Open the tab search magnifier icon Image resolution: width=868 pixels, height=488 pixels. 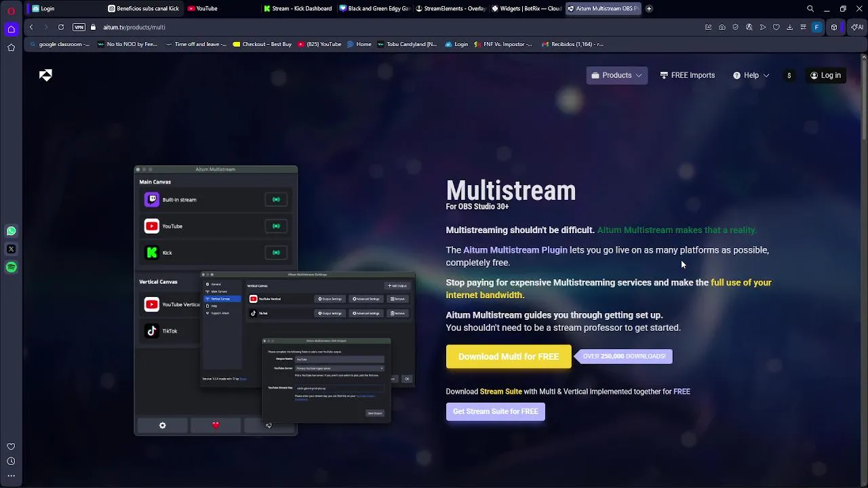(x=810, y=9)
